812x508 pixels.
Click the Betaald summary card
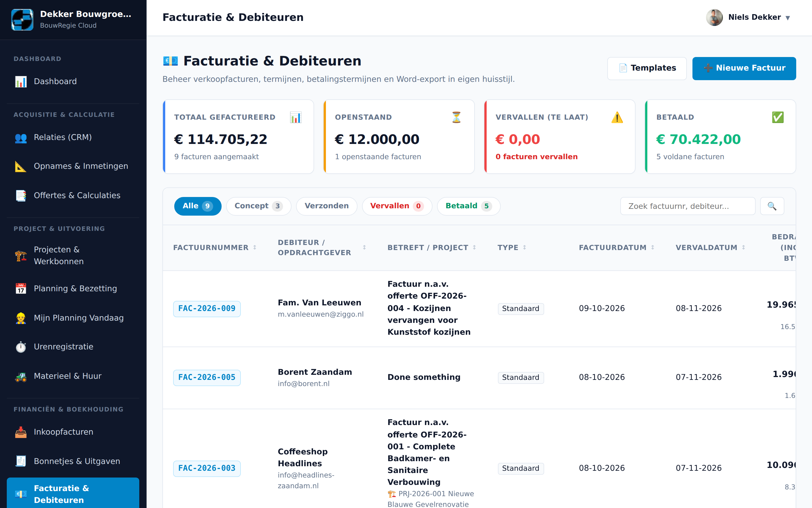720,137
